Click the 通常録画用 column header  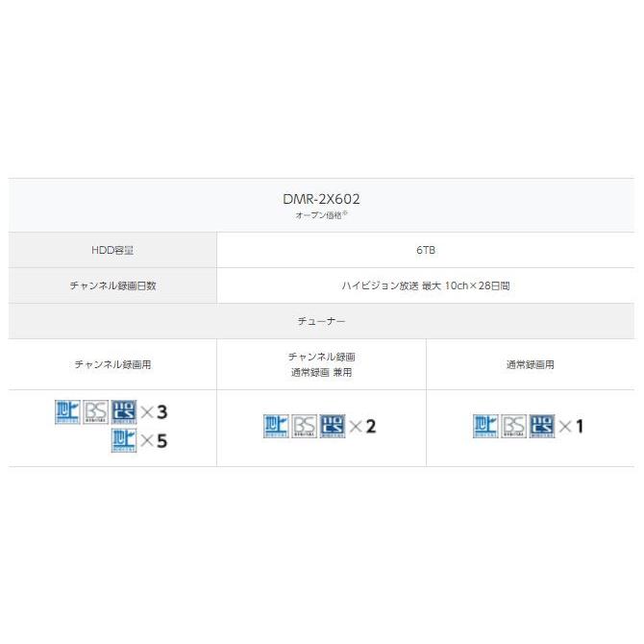[x=530, y=365]
